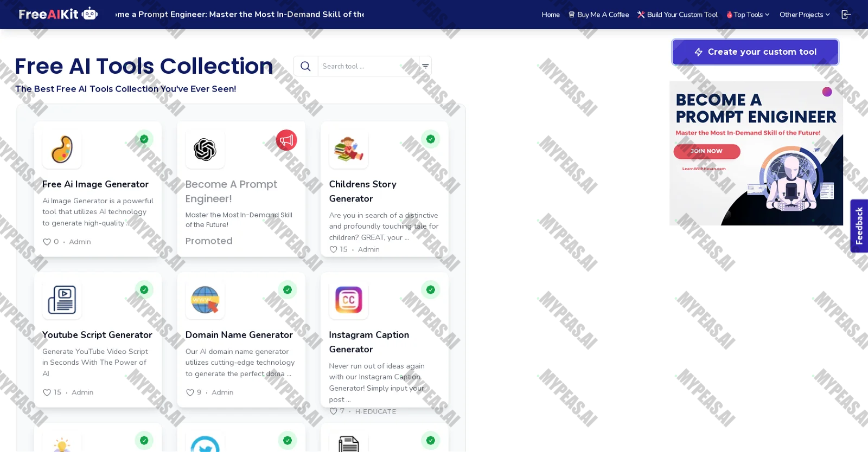Click the search magnifier icon
This screenshot has width=868, height=452.
pyautogui.click(x=305, y=66)
